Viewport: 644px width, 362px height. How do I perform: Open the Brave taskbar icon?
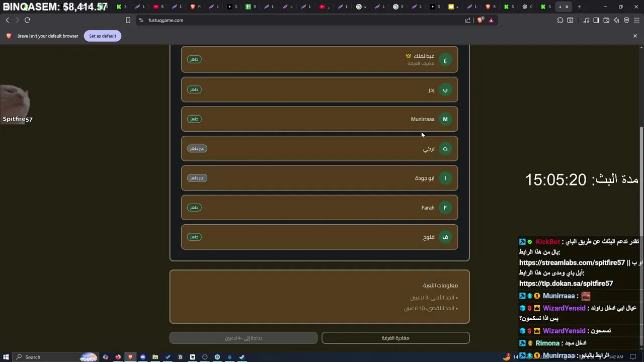click(130, 357)
